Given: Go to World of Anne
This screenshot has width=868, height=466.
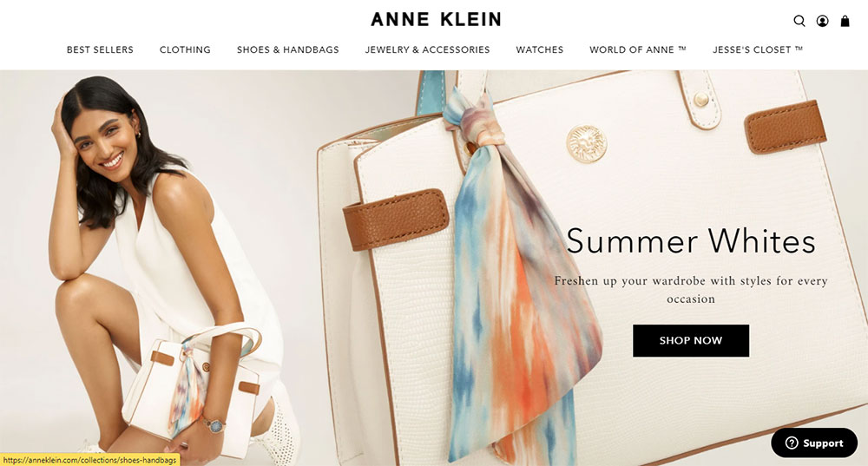Looking at the screenshot, I should click(x=638, y=49).
